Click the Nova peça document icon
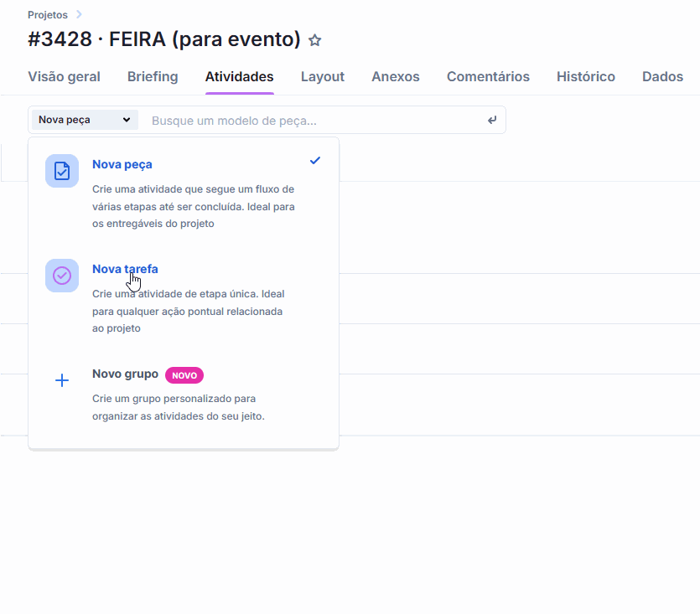Viewport: 700px width, 614px height. [62, 171]
